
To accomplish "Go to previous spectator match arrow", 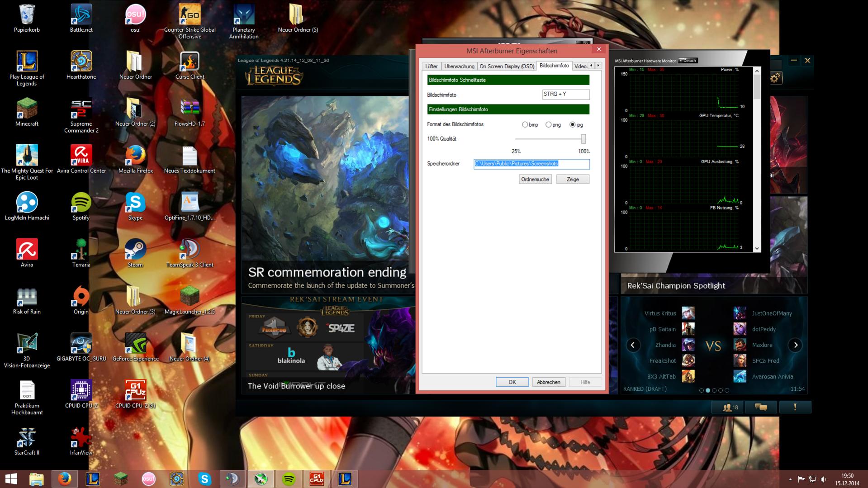I will pyautogui.click(x=633, y=346).
